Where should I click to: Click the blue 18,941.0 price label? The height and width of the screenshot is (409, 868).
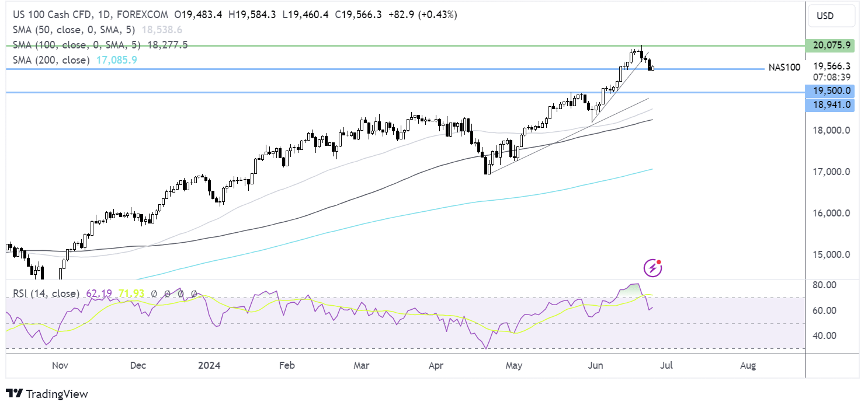[x=829, y=105]
